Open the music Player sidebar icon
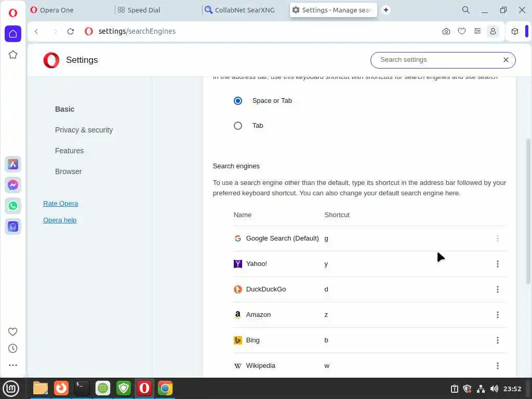Screen dimensions: 532x399 (13, 227)
